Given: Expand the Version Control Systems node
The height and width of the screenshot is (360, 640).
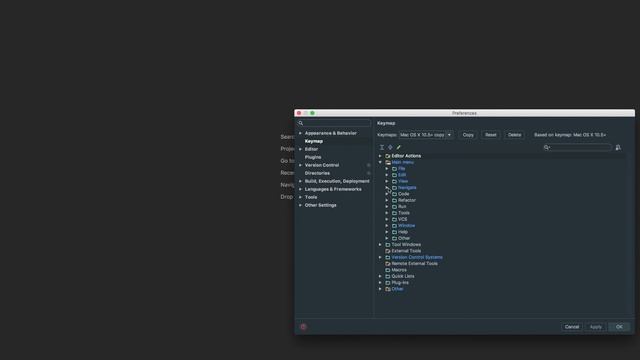Looking at the screenshot, I should click(380, 257).
